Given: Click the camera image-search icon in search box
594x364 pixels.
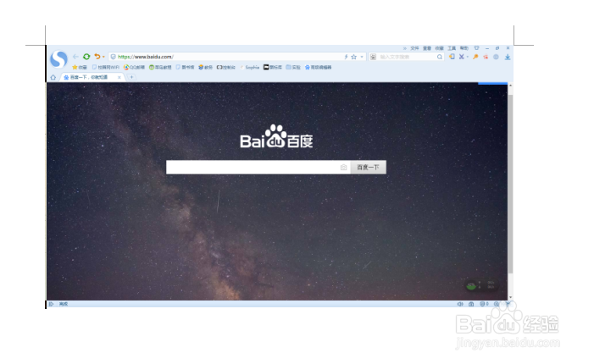Looking at the screenshot, I should tap(343, 168).
